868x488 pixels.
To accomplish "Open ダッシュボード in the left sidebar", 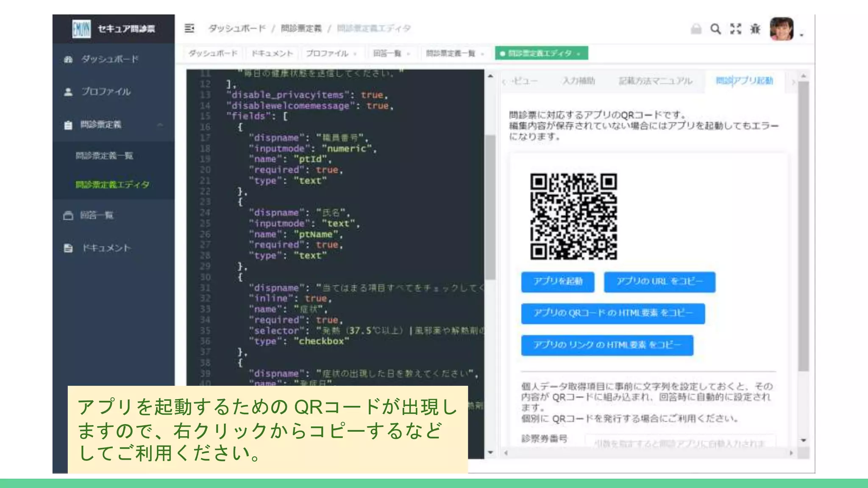I will click(x=114, y=59).
